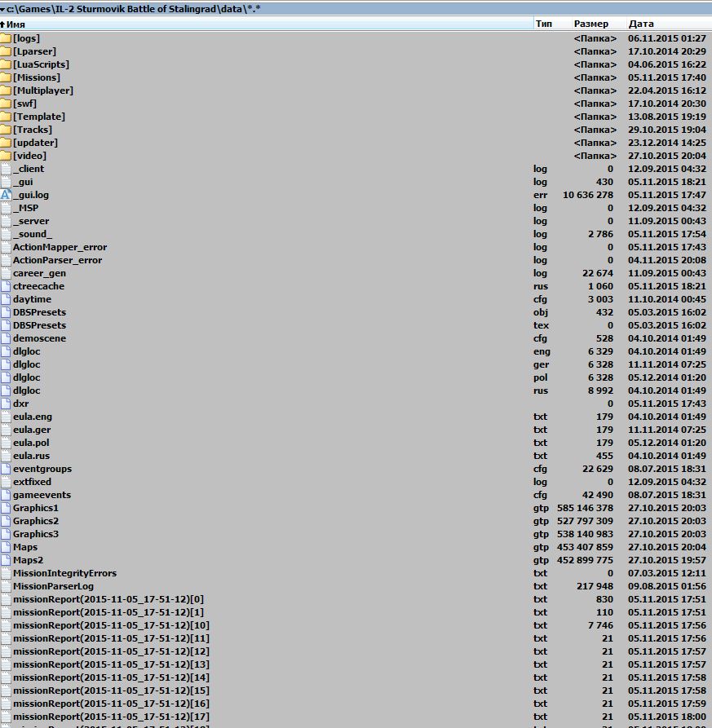Select the extfixed file name
The width and height of the screenshot is (712, 728).
[32, 482]
